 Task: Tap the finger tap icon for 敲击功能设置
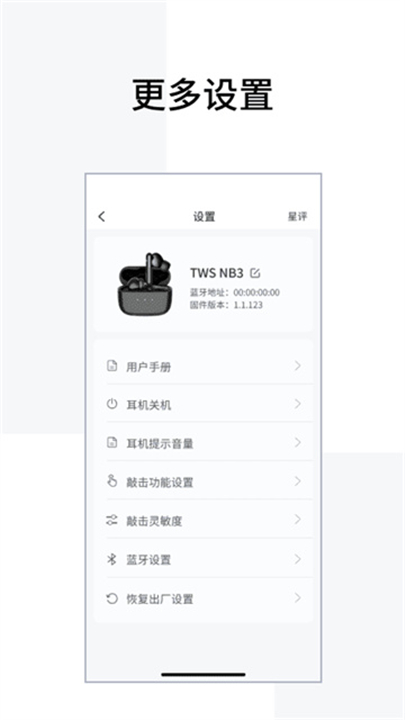click(x=112, y=481)
